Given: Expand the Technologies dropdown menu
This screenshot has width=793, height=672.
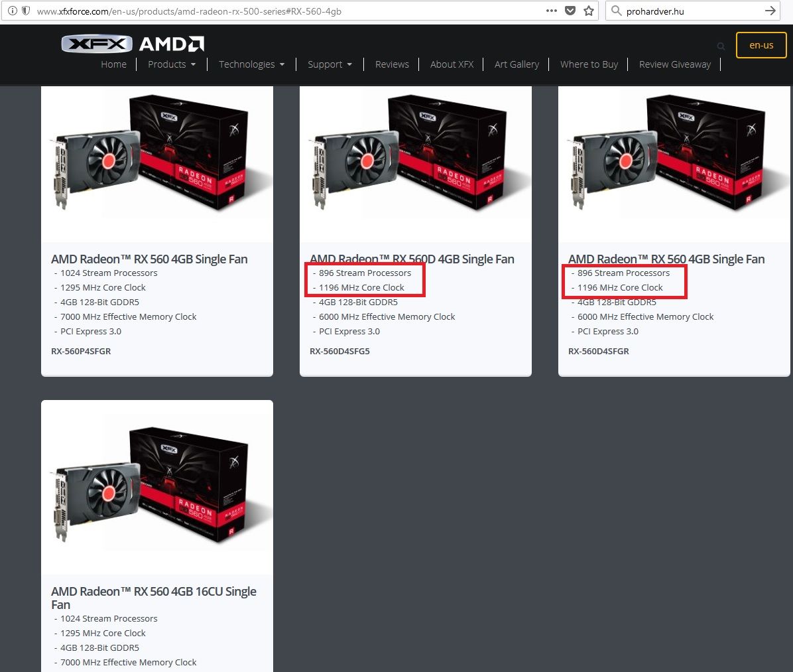Looking at the screenshot, I should coord(252,64).
